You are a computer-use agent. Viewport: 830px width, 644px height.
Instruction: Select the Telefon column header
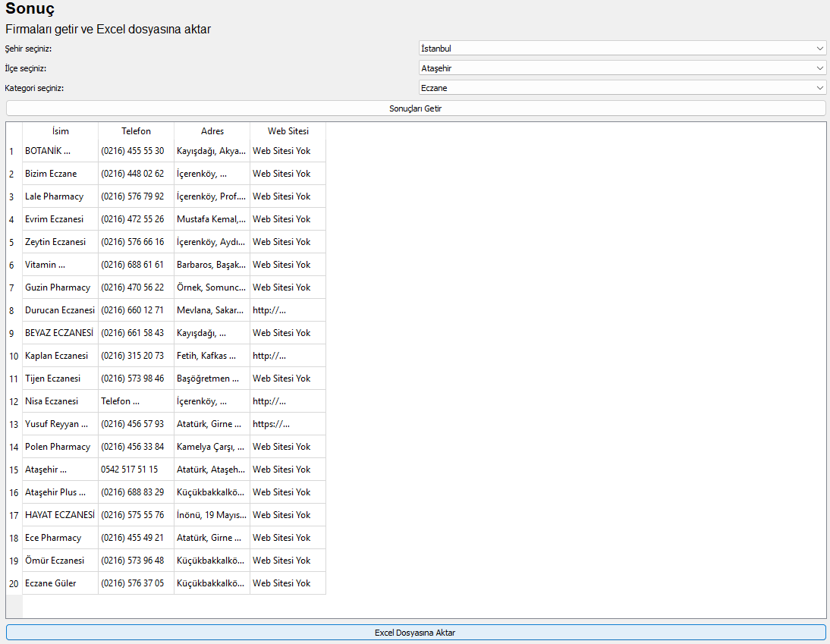[136, 130]
